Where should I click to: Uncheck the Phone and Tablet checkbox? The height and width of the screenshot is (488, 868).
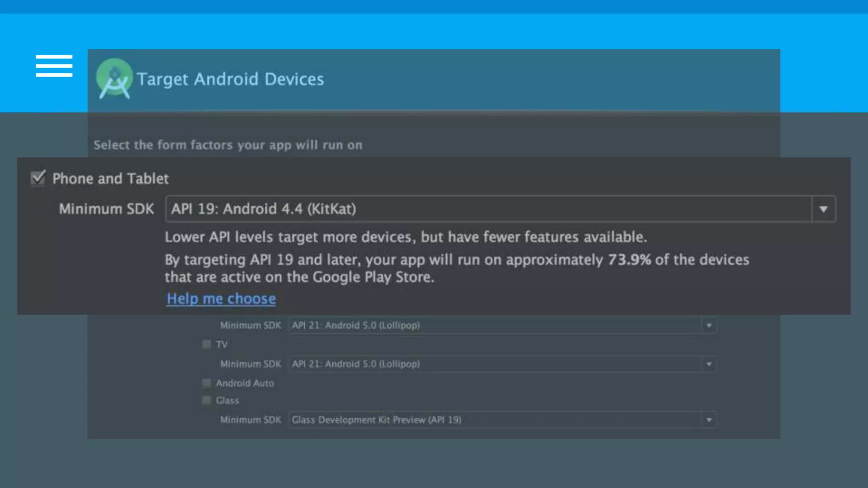[x=38, y=178]
